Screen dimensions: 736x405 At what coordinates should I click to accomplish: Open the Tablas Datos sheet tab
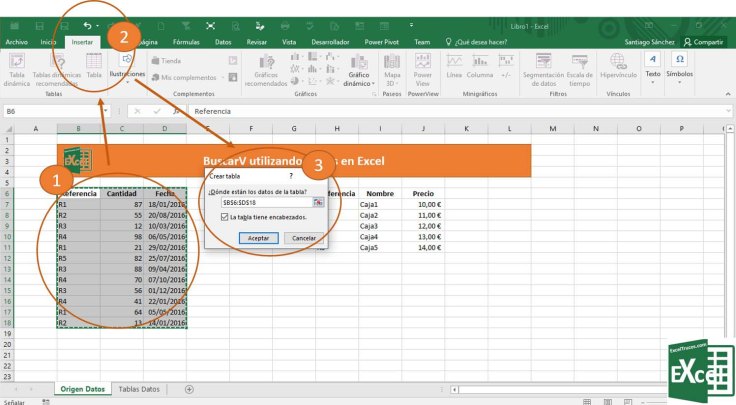[x=138, y=389]
